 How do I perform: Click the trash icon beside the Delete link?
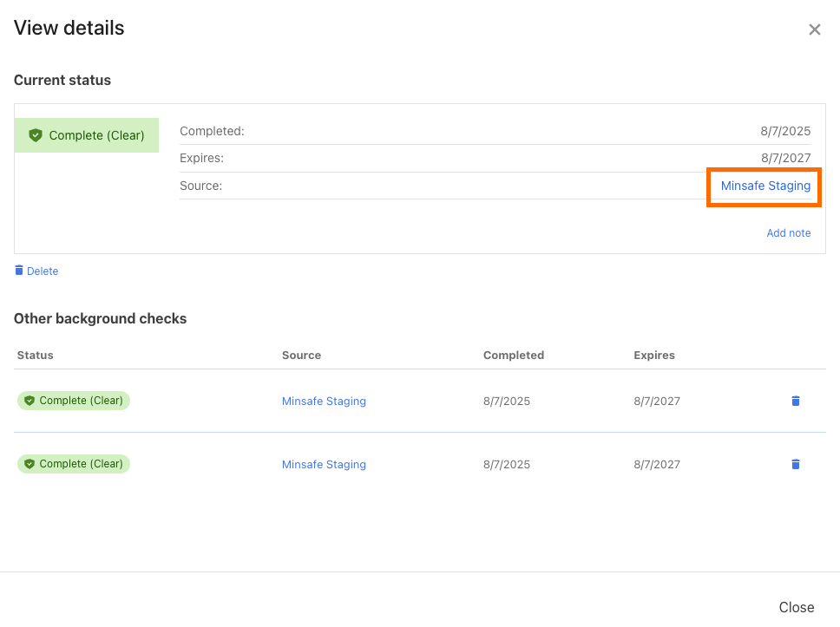(19, 271)
